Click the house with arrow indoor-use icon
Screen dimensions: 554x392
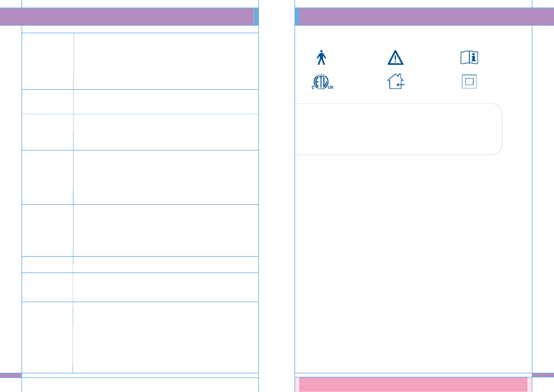point(396,81)
